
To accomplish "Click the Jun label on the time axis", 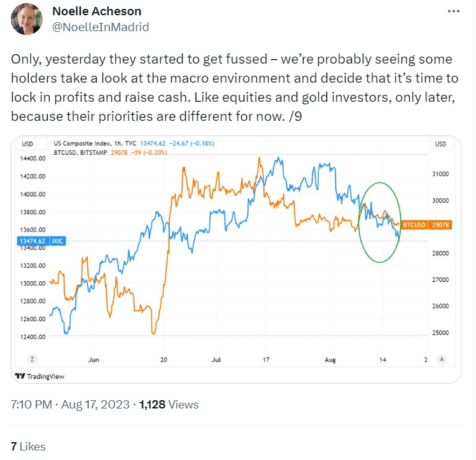I will [94, 360].
